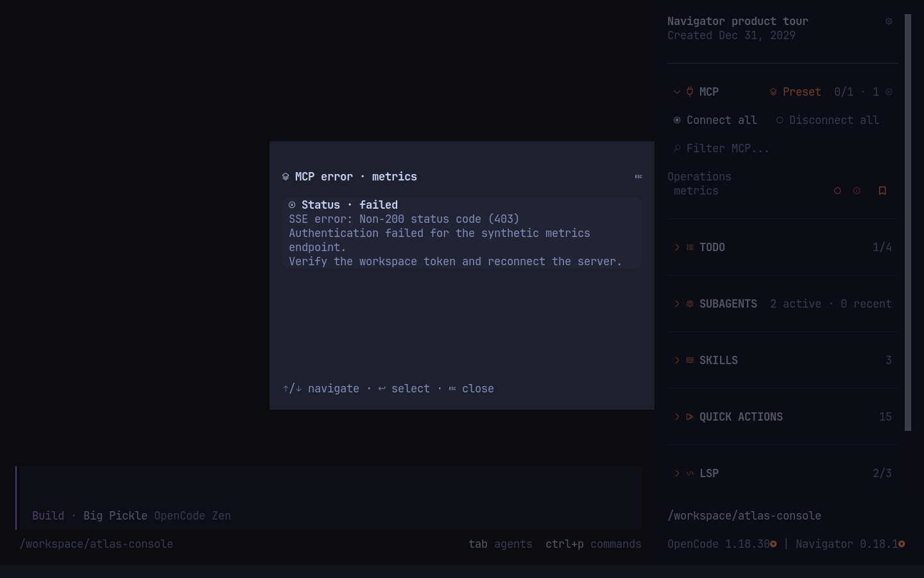Screen dimensions: 924x578
Task: Click the SKILLS book icon
Action: click(x=690, y=360)
